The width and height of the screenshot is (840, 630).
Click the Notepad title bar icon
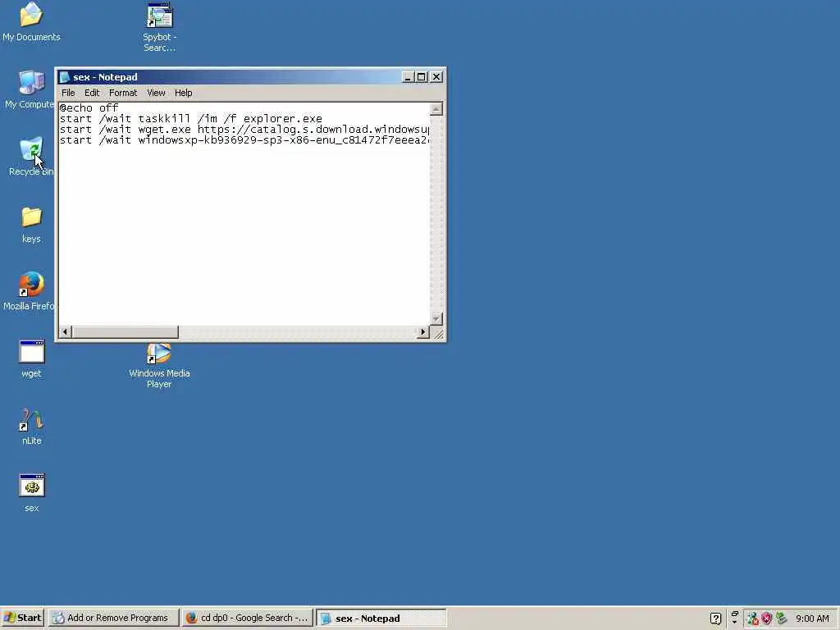click(x=65, y=77)
